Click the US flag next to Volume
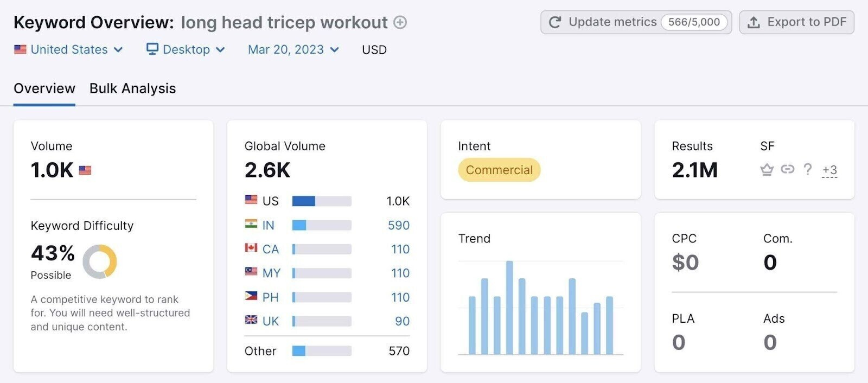868x383 pixels. (85, 170)
